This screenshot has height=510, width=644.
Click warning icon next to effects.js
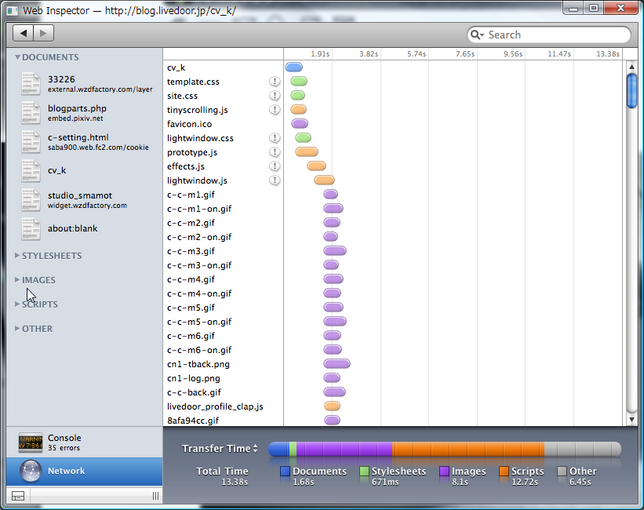pos(274,166)
